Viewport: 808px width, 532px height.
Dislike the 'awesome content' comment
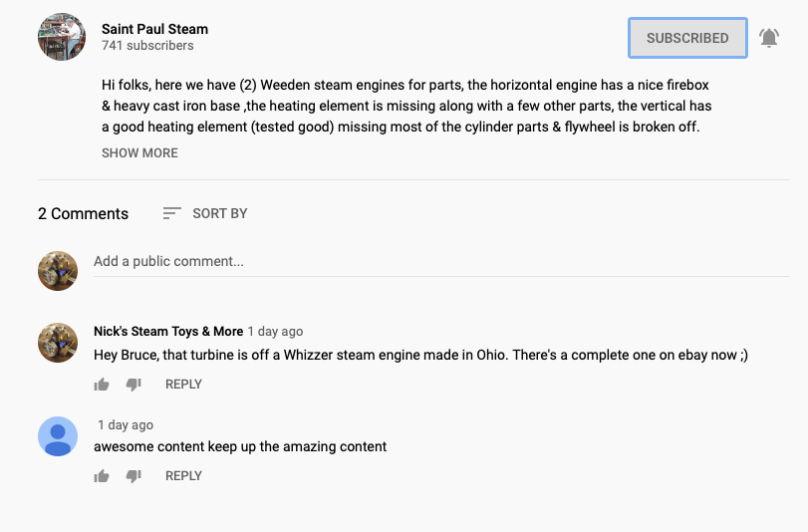coord(134,476)
